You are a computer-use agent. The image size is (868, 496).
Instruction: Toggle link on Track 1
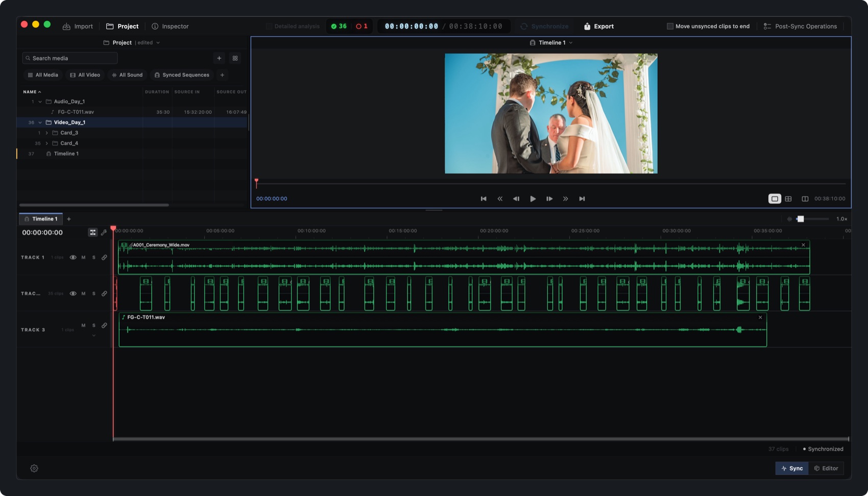104,258
